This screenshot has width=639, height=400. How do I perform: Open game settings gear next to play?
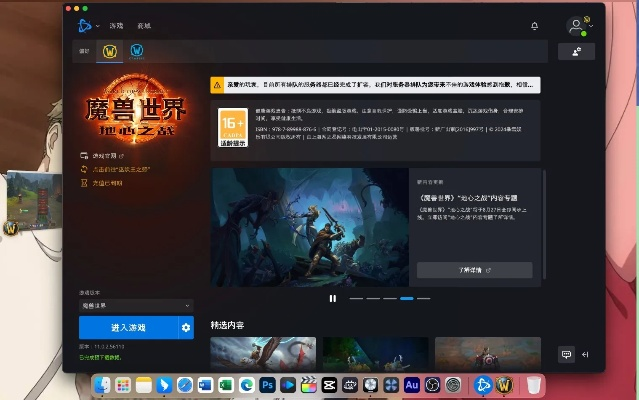(185, 327)
